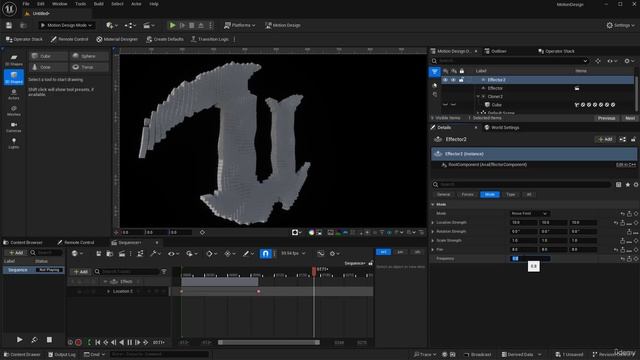This screenshot has height=360, width=640.
Task: Select the Effector row in outliner
Action: pos(495,88)
